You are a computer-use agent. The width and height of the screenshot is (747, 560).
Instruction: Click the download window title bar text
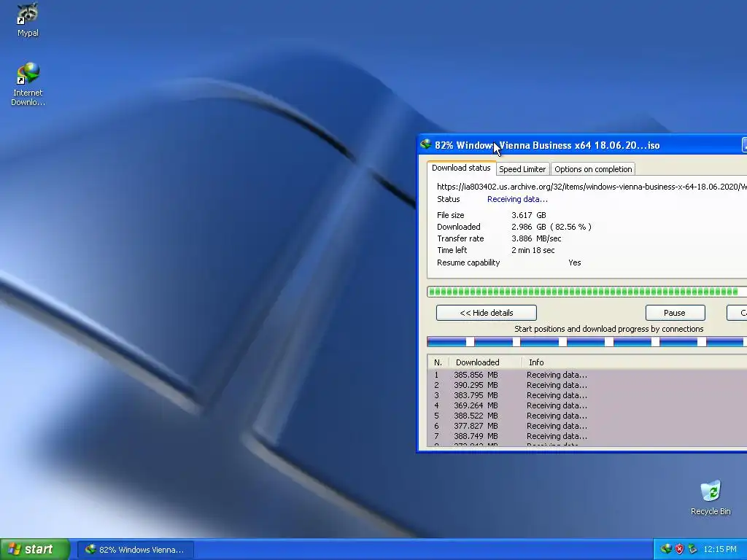click(547, 145)
